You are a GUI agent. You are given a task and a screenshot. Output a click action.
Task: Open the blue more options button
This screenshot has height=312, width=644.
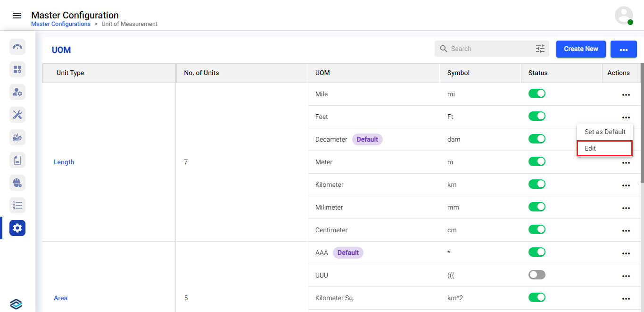click(x=623, y=49)
